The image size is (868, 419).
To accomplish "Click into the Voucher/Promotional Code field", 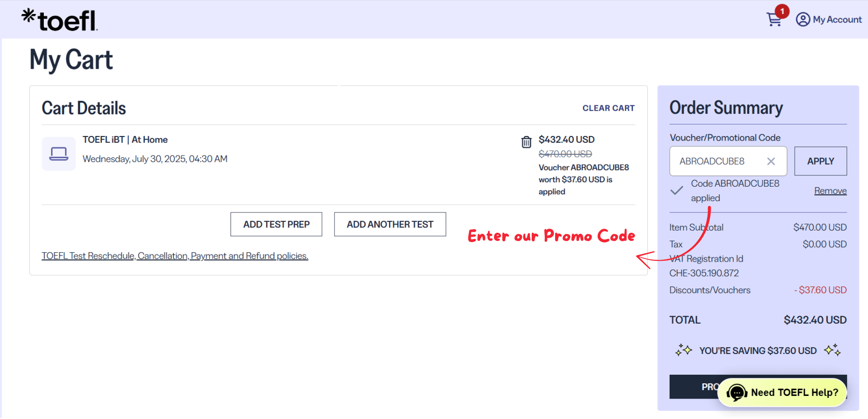I will coord(719,161).
